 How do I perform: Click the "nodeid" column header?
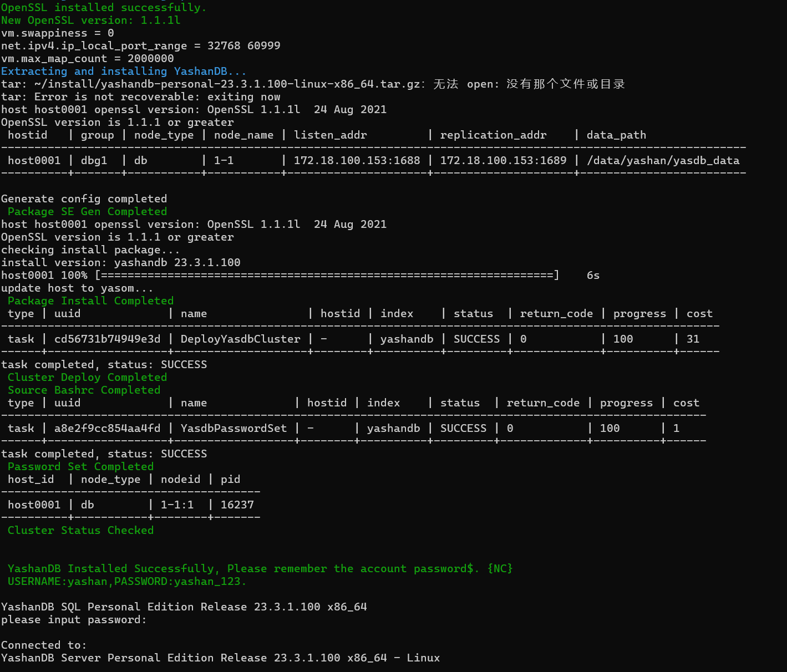181,480
